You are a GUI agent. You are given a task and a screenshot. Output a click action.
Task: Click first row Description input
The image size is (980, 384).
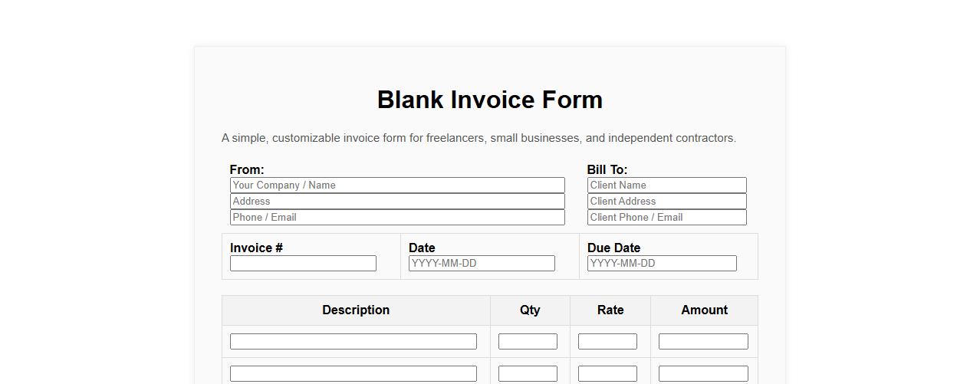coord(354,341)
